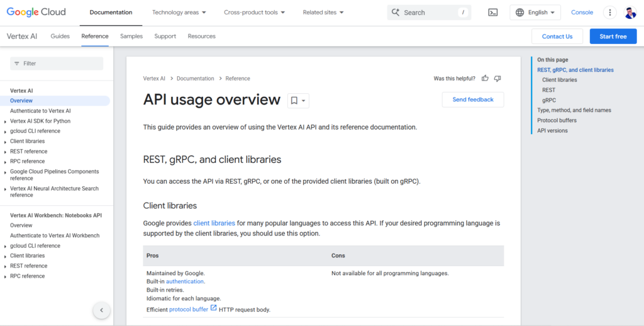Focus the Search input box
644x326 pixels.
(x=429, y=13)
